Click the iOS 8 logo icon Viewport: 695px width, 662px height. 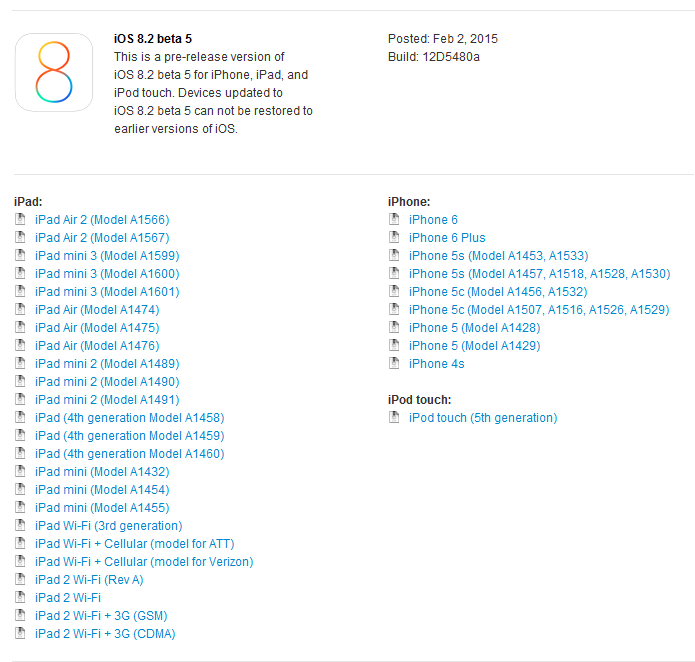pyautogui.click(x=54, y=72)
